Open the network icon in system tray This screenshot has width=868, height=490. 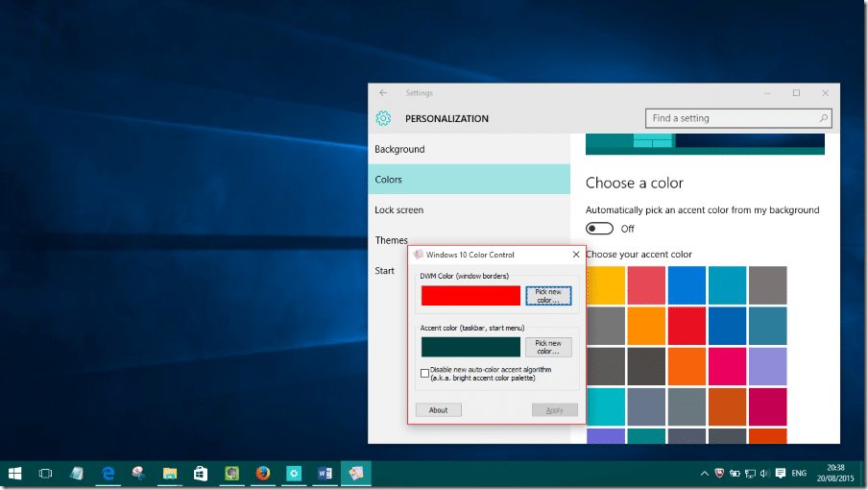(750, 474)
